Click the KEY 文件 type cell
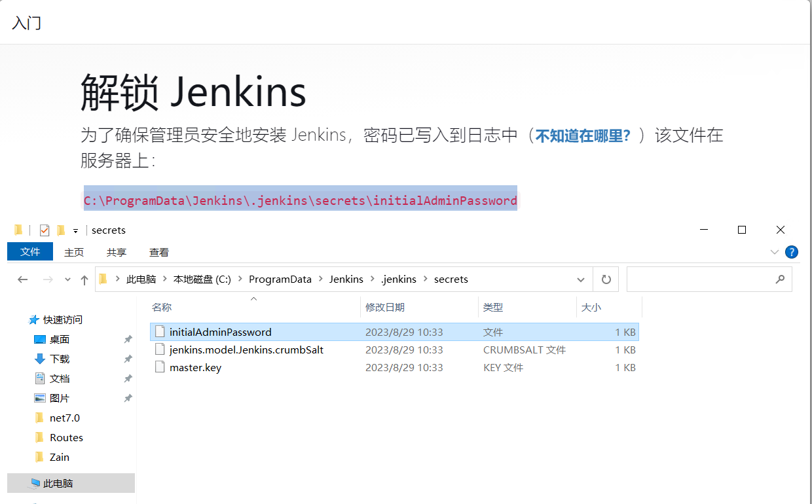812x504 pixels. 503,367
